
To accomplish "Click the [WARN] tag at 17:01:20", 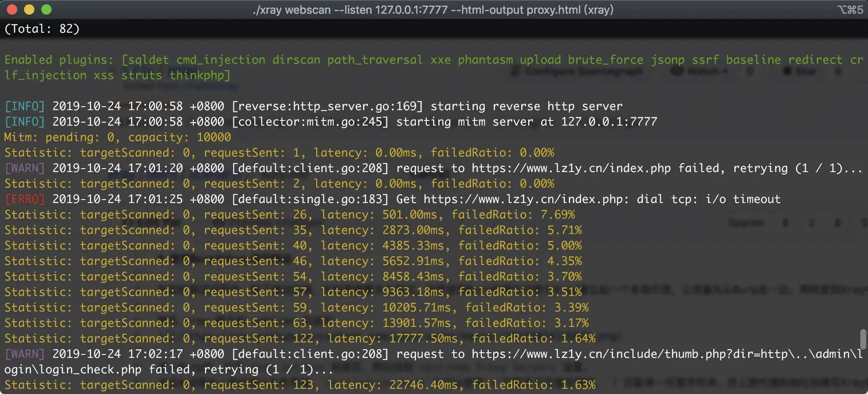I will coord(24,168).
